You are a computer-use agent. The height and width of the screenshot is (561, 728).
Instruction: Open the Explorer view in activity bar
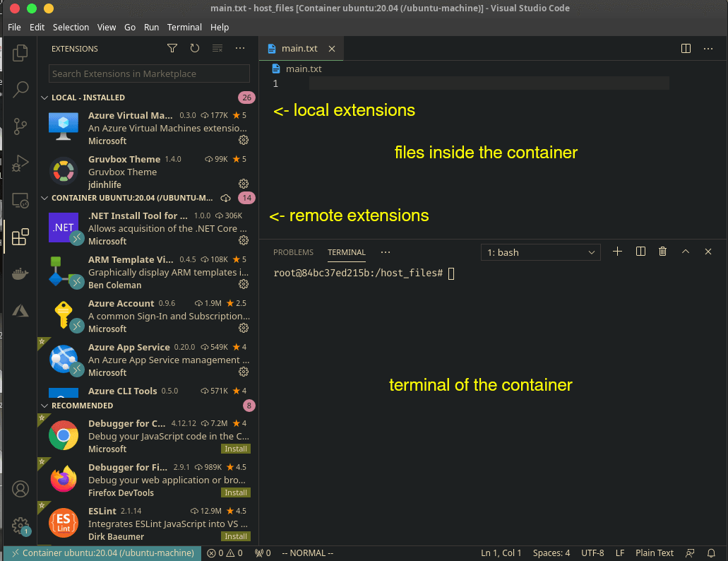[20, 52]
